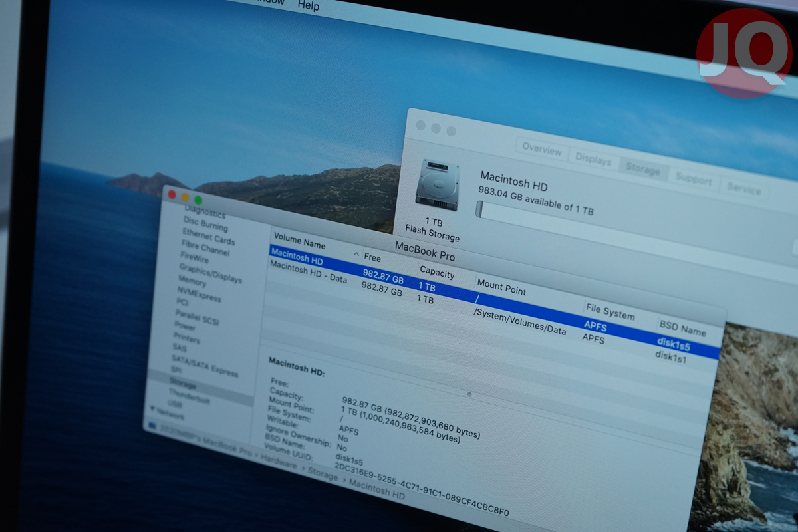Sort by the Free column header
Image resolution: width=798 pixels, height=532 pixels.
point(372,257)
